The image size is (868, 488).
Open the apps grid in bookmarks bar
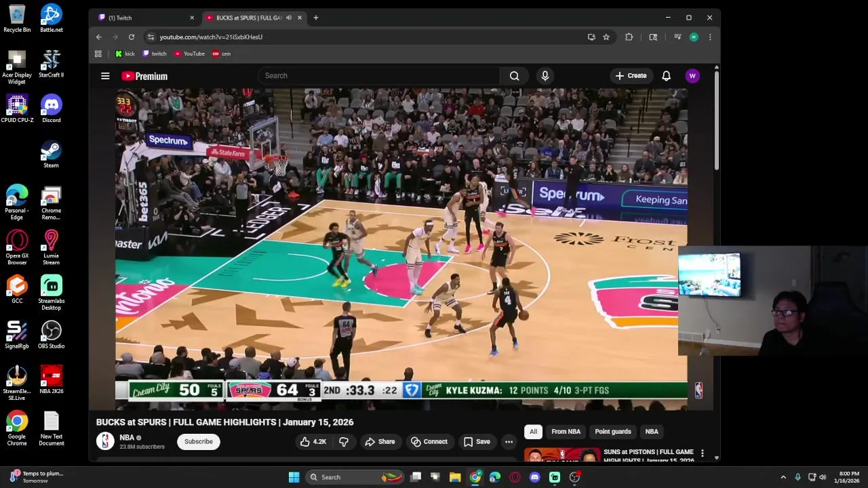98,54
